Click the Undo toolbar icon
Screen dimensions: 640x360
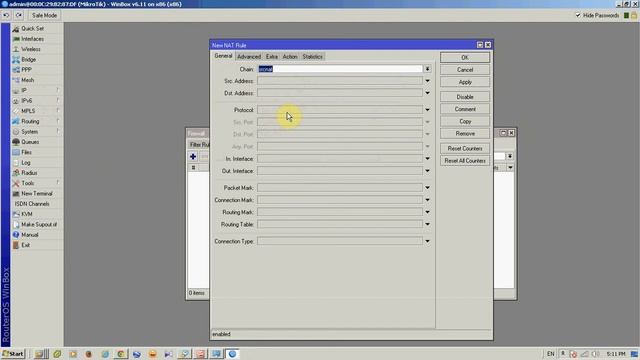tap(7, 15)
